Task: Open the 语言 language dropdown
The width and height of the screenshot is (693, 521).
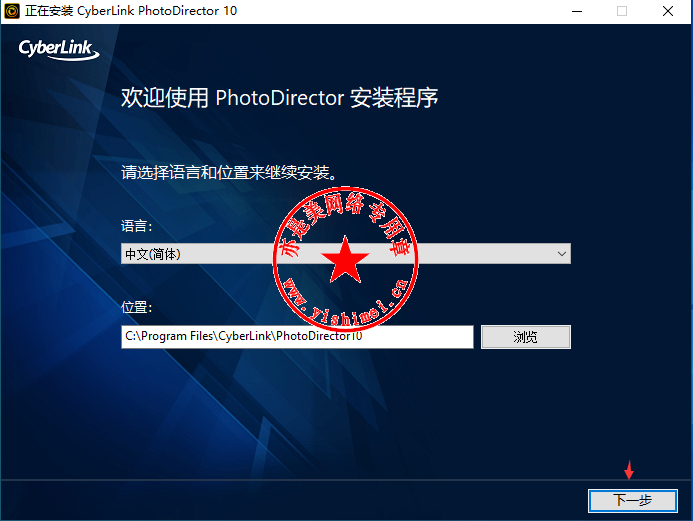Action: coord(346,254)
